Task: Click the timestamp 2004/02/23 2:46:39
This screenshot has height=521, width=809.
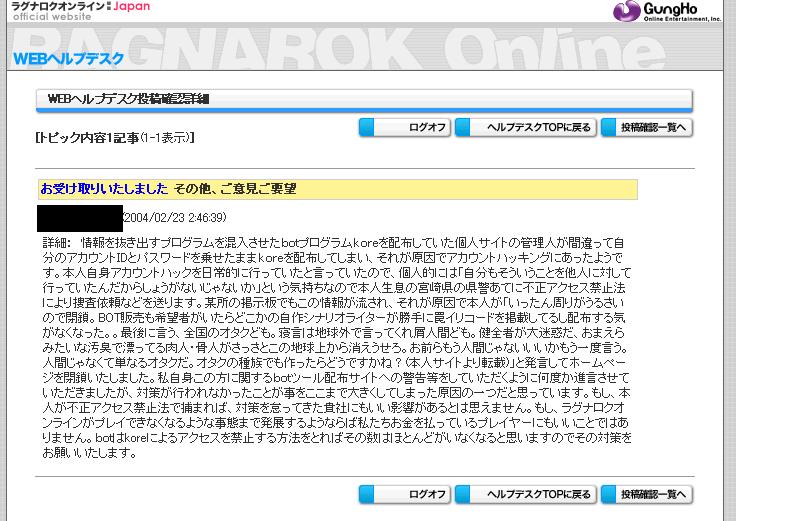Action: click(175, 218)
